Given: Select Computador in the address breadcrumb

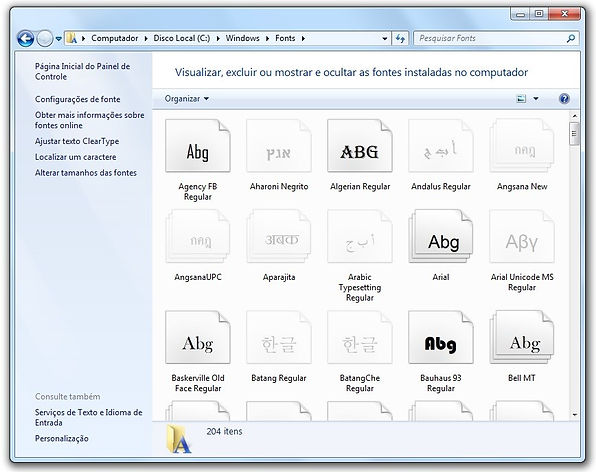Looking at the screenshot, I should coord(114,38).
